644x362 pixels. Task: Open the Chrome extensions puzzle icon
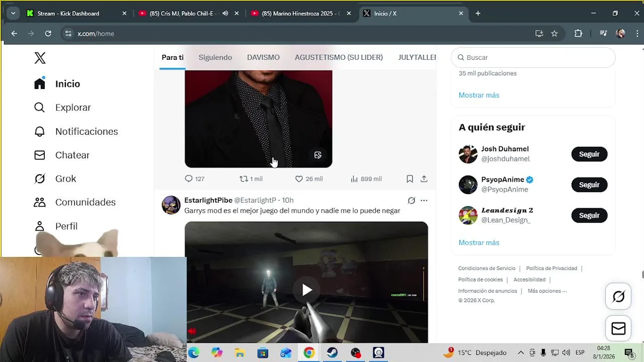pyautogui.click(x=578, y=34)
